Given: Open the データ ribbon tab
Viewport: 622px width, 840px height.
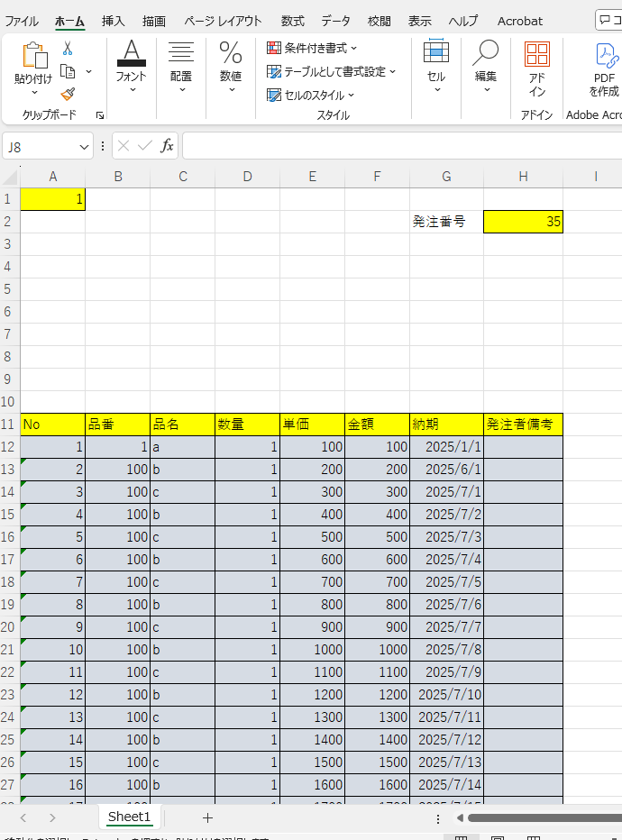Looking at the screenshot, I should 335,21.
